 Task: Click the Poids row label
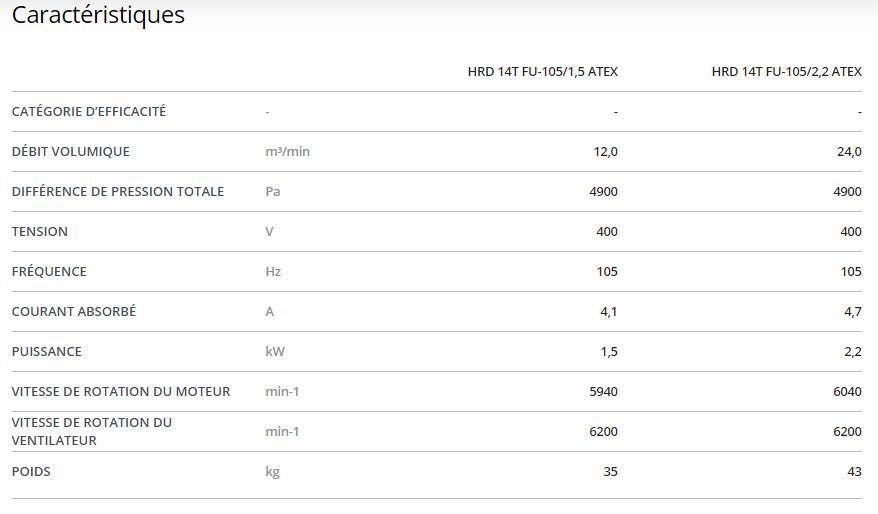(x=31, y=472)
